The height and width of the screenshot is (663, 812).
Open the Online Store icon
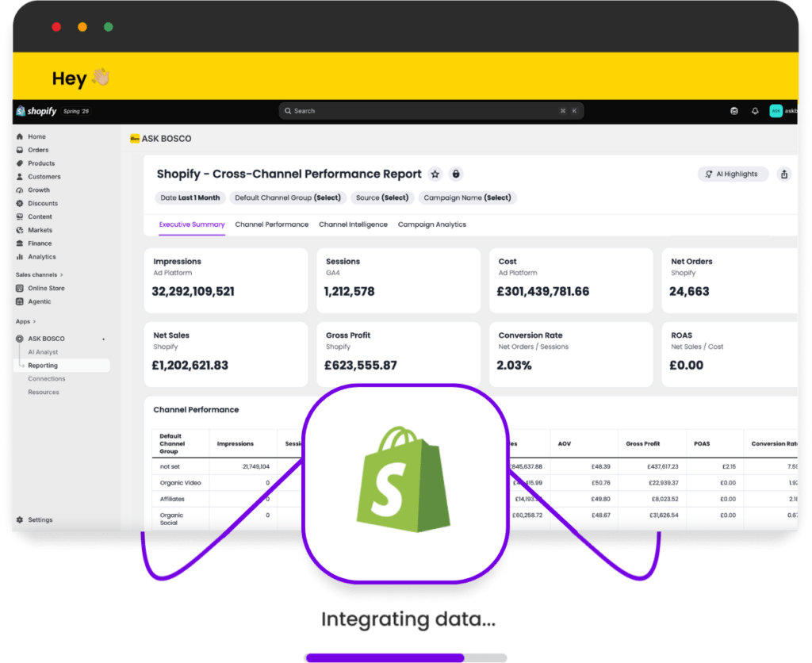(x=20, y=288)
